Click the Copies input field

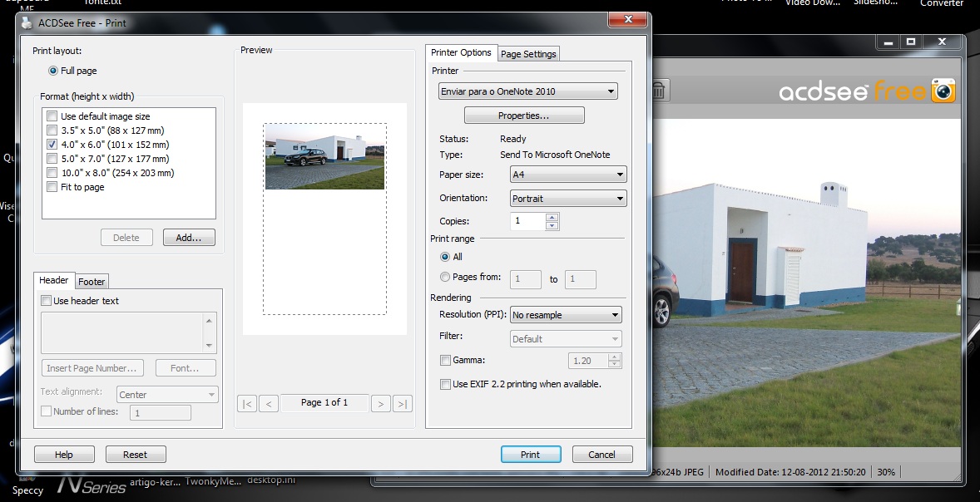pyautogui.click(x=527, y=221)
